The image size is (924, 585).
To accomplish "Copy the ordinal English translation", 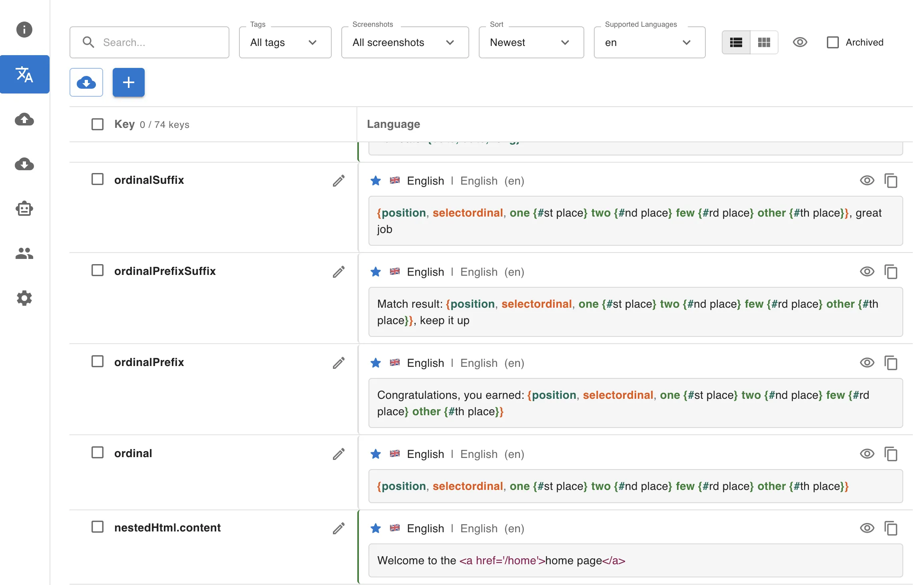I will (891, 454).
